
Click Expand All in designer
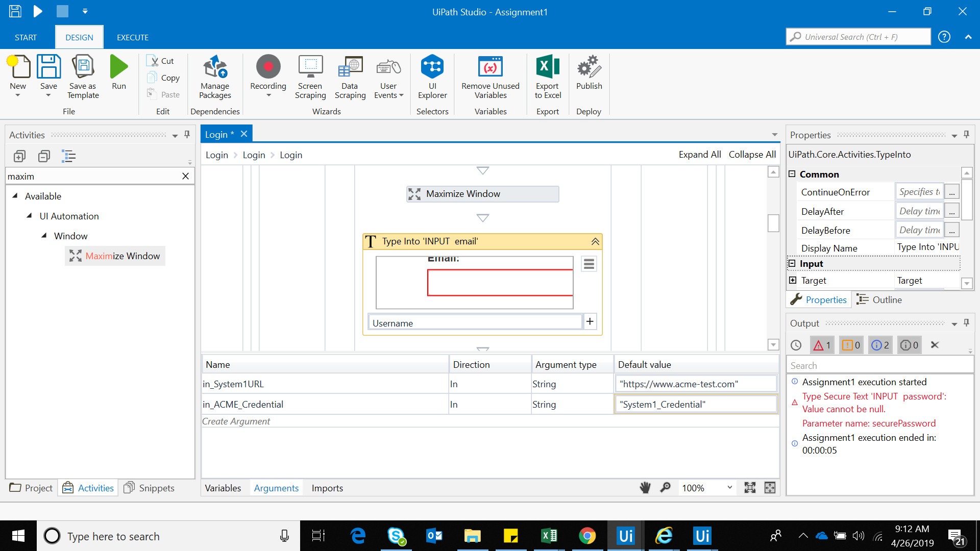(699, 155)
